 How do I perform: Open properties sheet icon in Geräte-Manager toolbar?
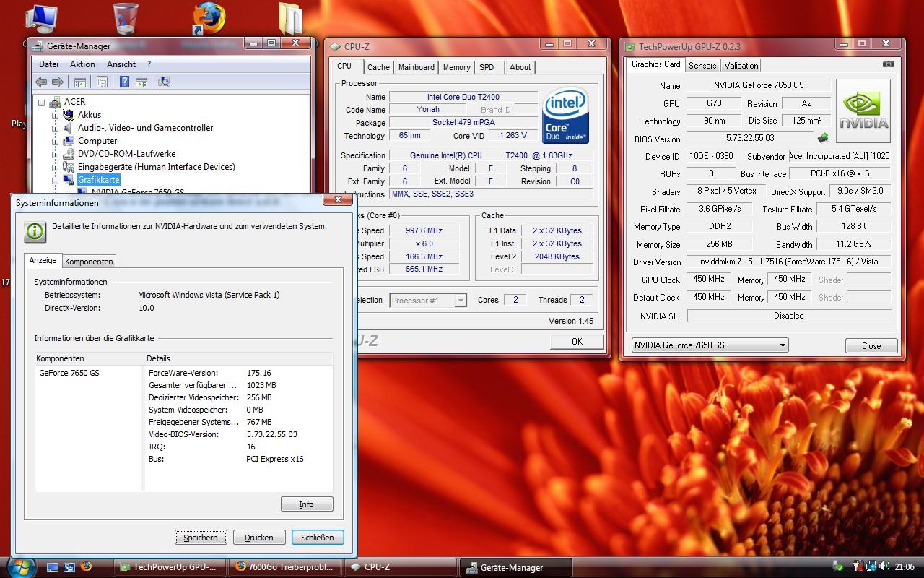click(x=102, y=82)
